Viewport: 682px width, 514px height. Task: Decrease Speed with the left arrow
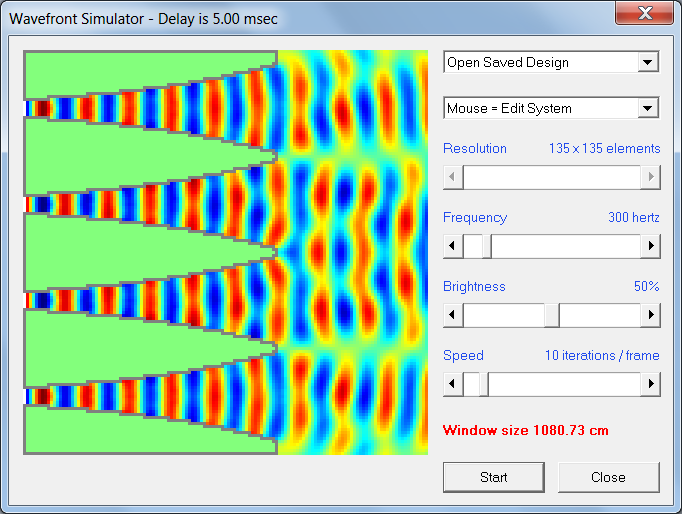pos(452,384)
